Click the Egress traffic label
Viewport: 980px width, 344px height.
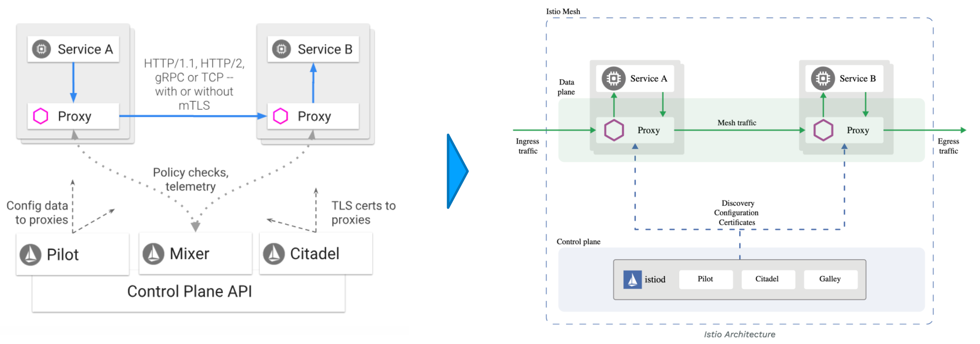[948, 146]
